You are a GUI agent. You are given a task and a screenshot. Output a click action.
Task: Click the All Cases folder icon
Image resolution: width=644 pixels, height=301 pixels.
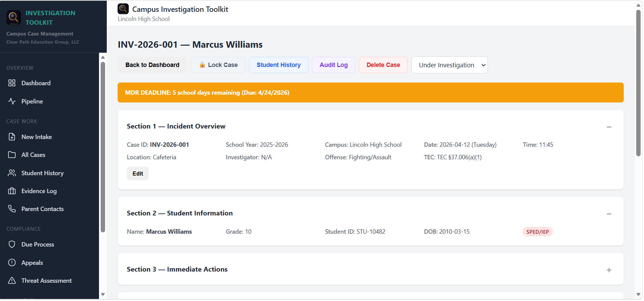(x=12, y=155)
